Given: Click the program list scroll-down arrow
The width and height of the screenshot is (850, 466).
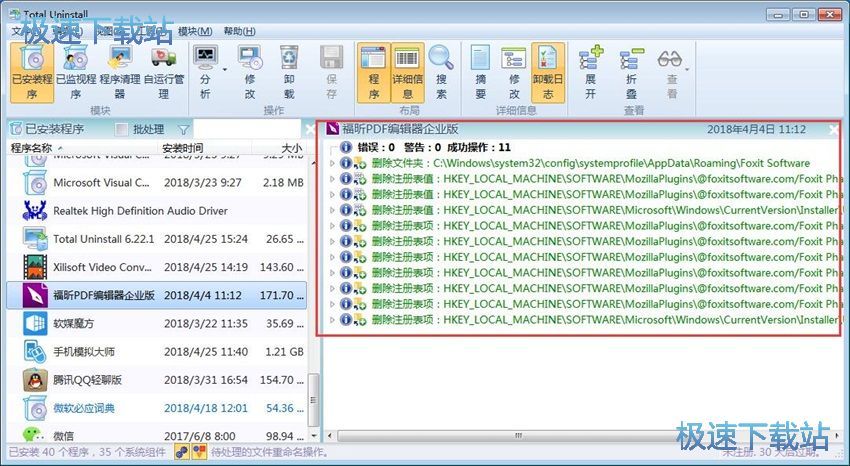Looking at the screenshot, I should pyautogui.click(x=313, y=436).
